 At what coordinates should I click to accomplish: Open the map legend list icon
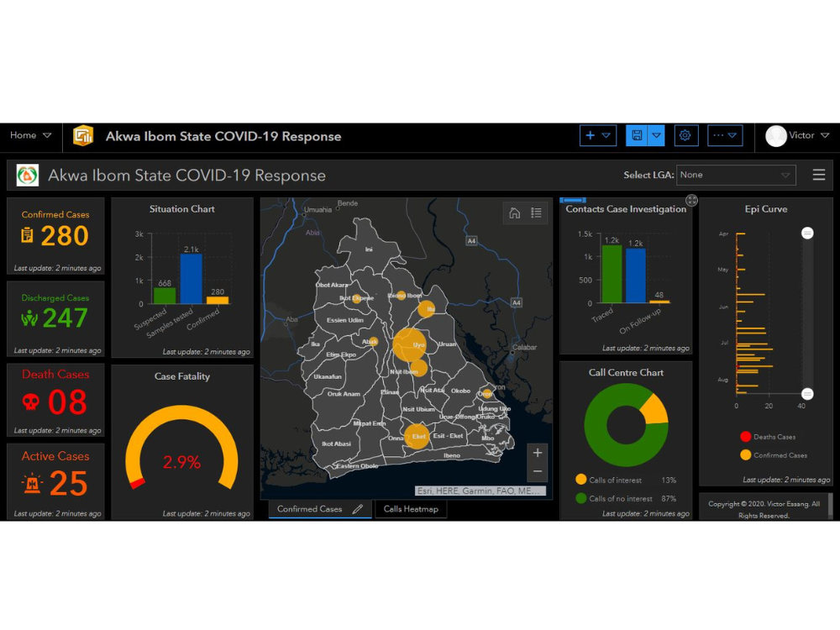536,213
